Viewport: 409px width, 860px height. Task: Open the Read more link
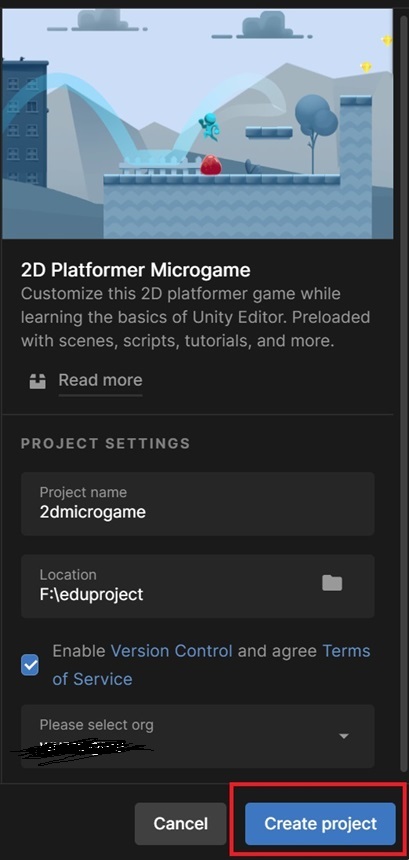[x=100, y=380]
